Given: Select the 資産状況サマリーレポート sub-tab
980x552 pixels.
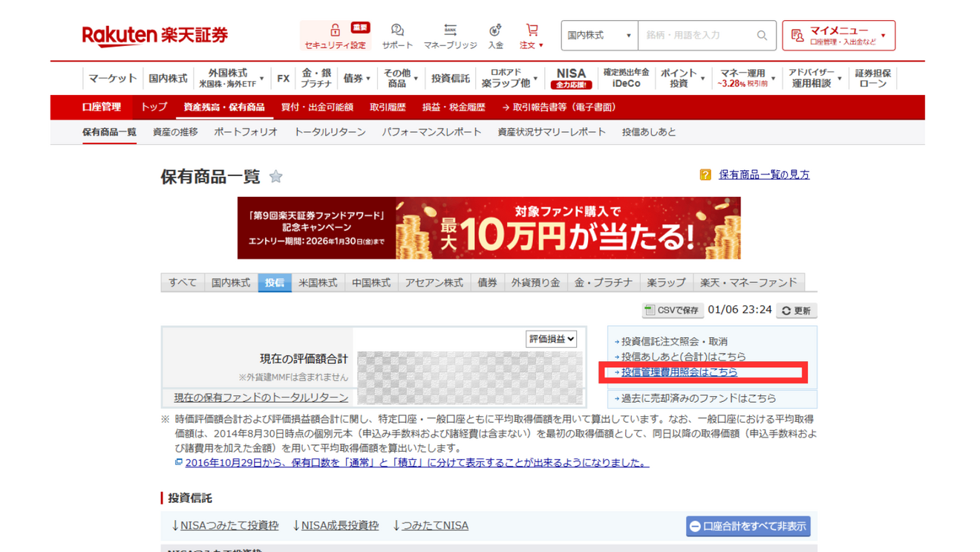Looking at the screenshot, I should pos(552,132).
